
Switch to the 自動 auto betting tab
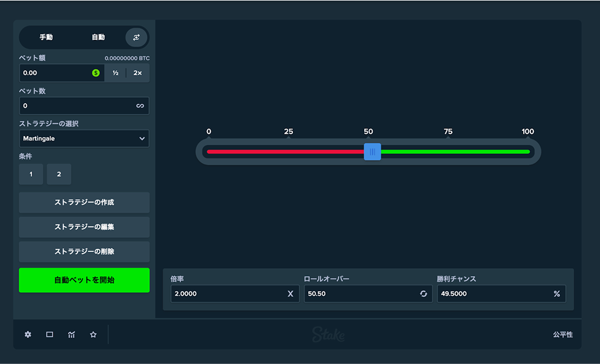(98, 37)
